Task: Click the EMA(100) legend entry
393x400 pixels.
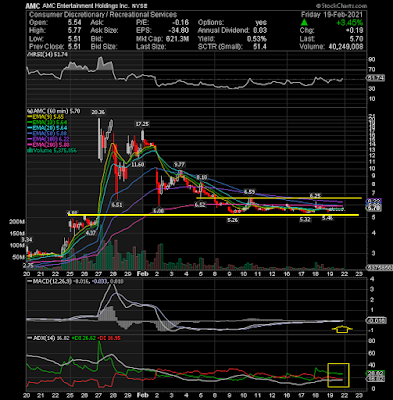Action: coord(48,139)
